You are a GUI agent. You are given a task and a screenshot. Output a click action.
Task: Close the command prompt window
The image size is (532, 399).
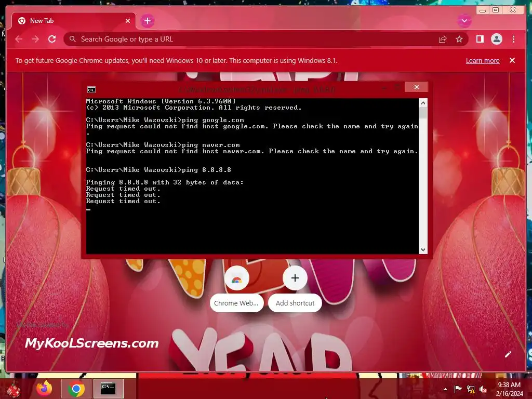pyautogui.click(x=416, y=87)
